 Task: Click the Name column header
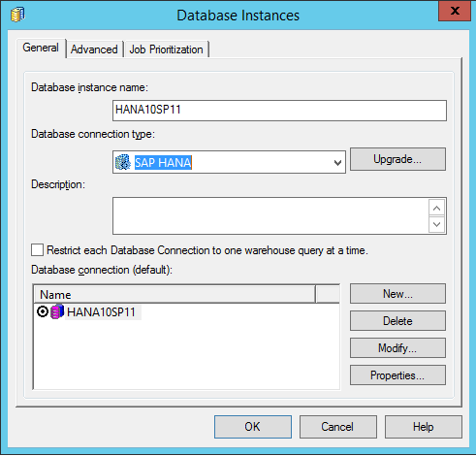175,294
